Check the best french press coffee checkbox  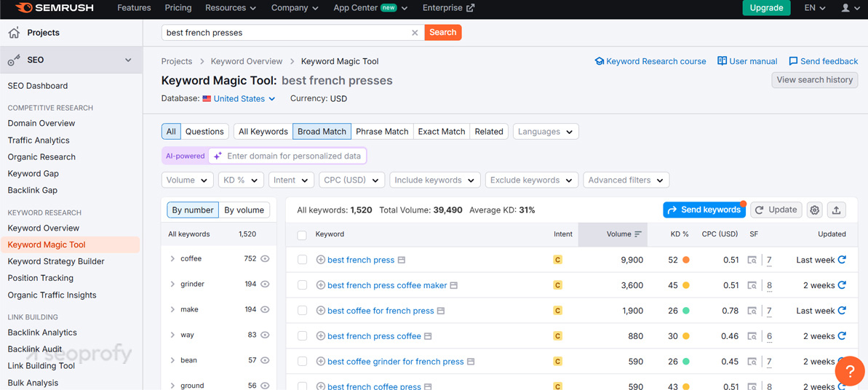(302, 336)
